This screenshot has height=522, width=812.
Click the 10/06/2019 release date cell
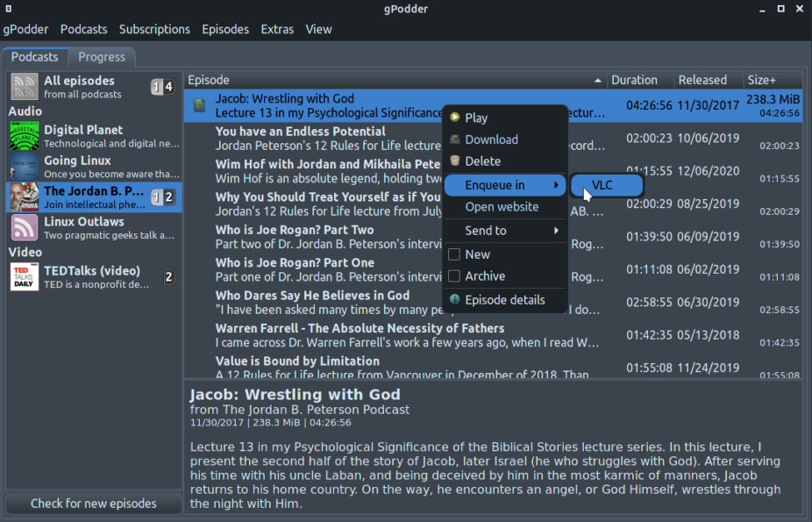click(708, 139)
